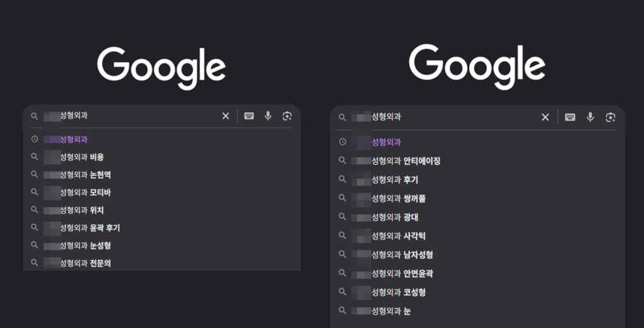Click the magnifier icon in left search box
The width and height of the screenshot is (644, 328).
[35, 116]
